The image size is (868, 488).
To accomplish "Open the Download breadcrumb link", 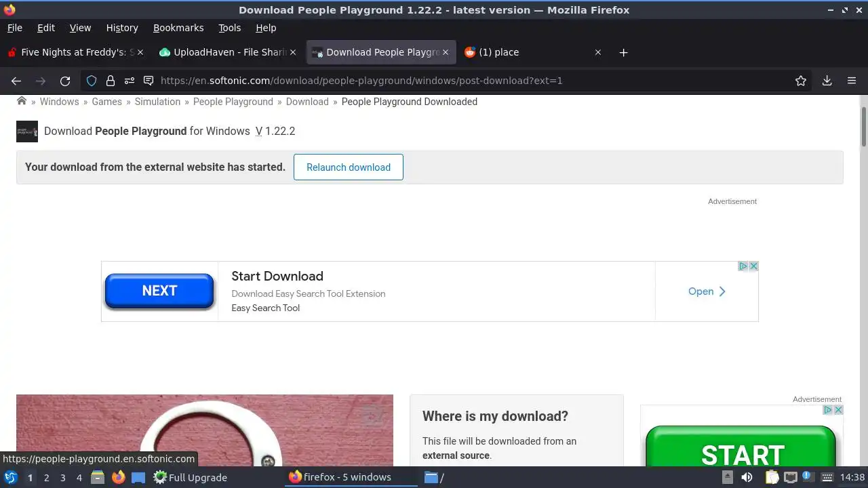I will [x=307, y=102].
